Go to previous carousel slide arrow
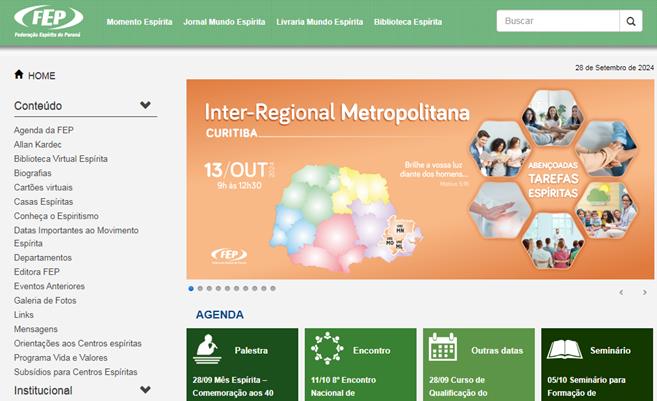 coord(621,292)
